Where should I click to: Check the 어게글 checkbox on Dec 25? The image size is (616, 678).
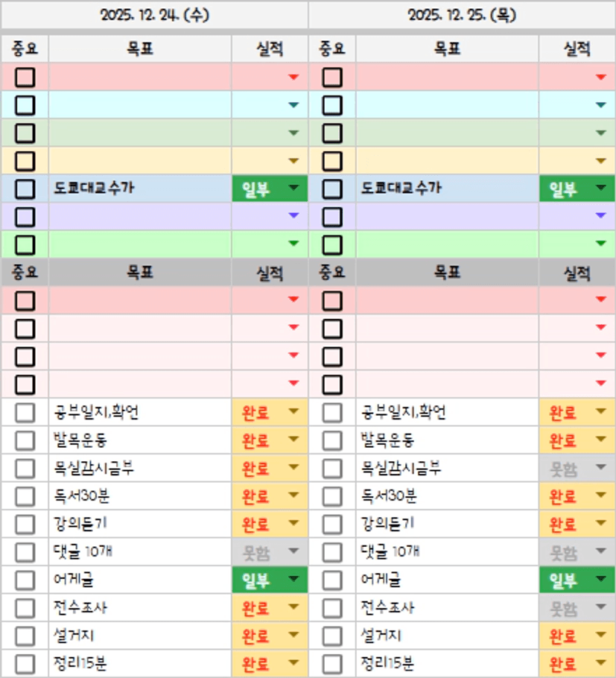click(332, 580)
